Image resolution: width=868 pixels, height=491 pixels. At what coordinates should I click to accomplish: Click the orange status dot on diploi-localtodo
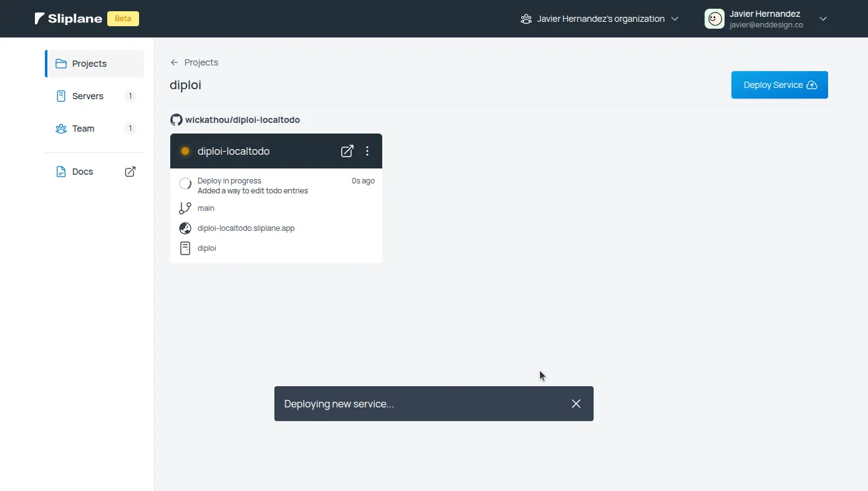tap(185, 151)
